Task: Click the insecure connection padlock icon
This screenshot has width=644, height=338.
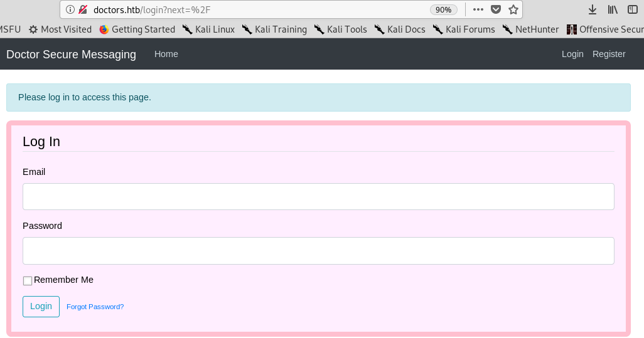Action: click(x=83, y=9)
